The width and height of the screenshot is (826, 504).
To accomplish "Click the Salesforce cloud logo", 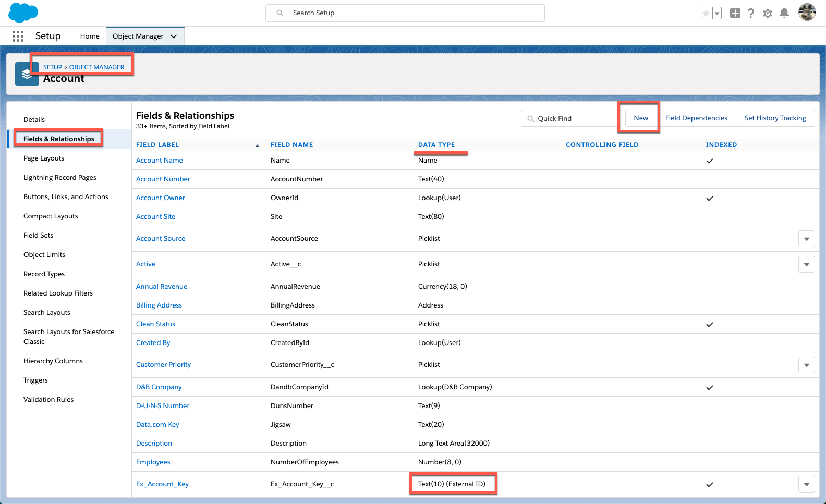I will pyautogui.click(x=23, y=13).
